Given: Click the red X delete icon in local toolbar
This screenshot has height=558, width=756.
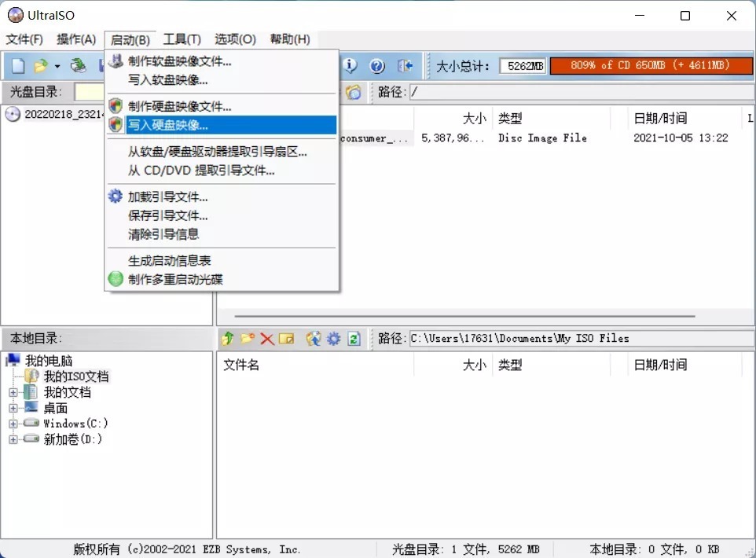Looking at the screenshot, I should (x=267, y=339).
